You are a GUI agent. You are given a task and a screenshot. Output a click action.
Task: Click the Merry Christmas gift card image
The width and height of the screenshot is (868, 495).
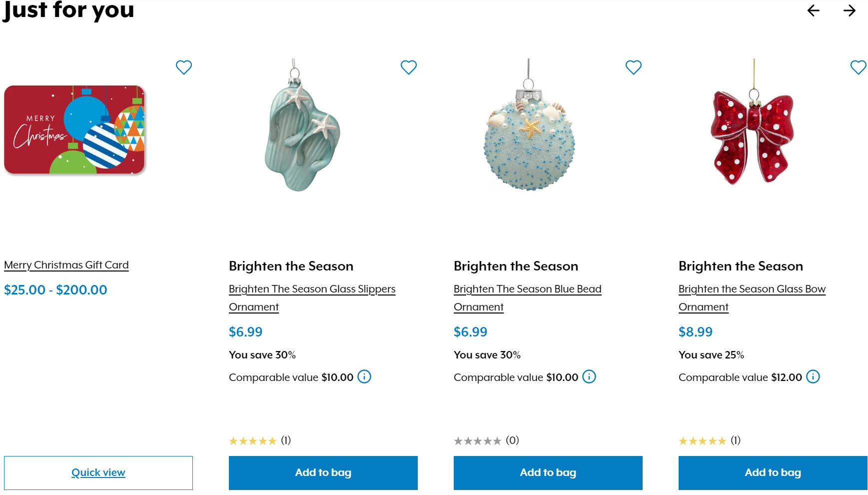coord(74,130)
